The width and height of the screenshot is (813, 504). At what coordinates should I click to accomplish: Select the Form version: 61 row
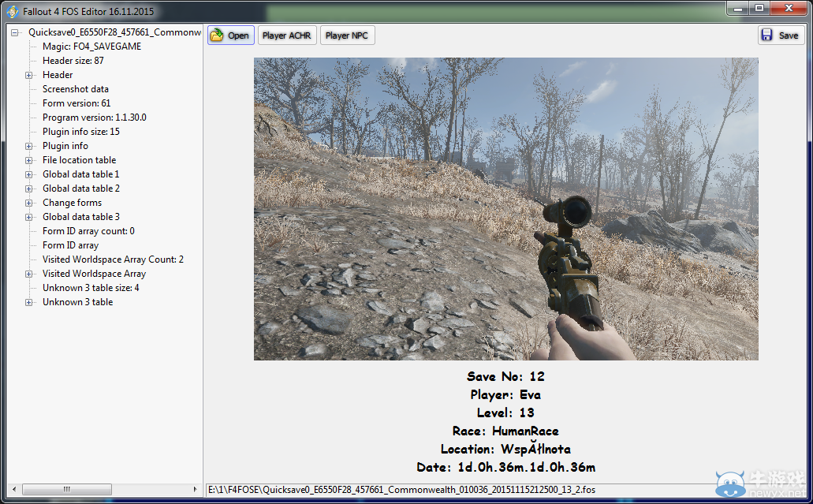click(76, 103)
